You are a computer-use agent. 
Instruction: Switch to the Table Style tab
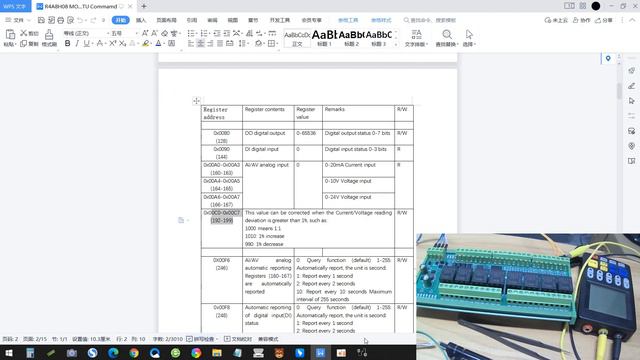pyautogui.click(x=381, y=20)
